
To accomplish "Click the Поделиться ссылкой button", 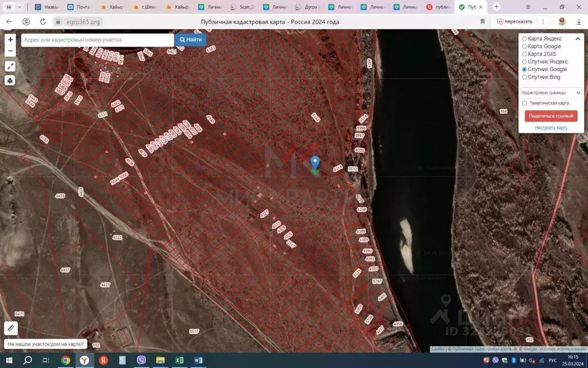I will pyautogui.click(x=551, y=116).
